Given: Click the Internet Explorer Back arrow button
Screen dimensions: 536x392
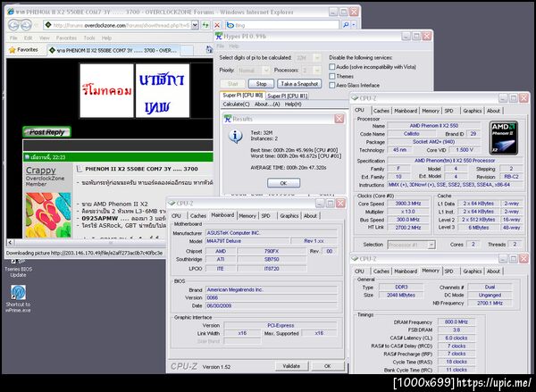Looking at the screenshot, I should pyautogui.click(x=14, y=25).
